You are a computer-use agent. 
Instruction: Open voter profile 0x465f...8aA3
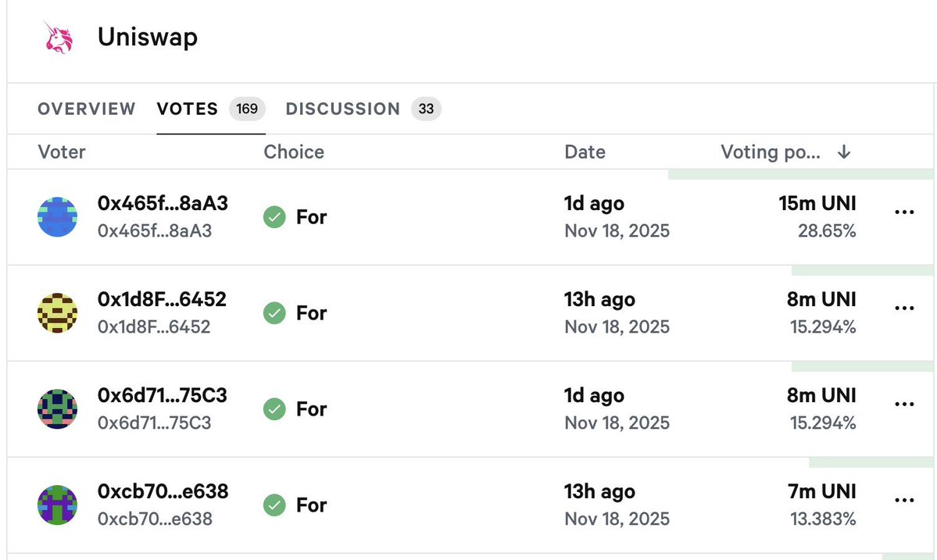click(x=163, y=204)
